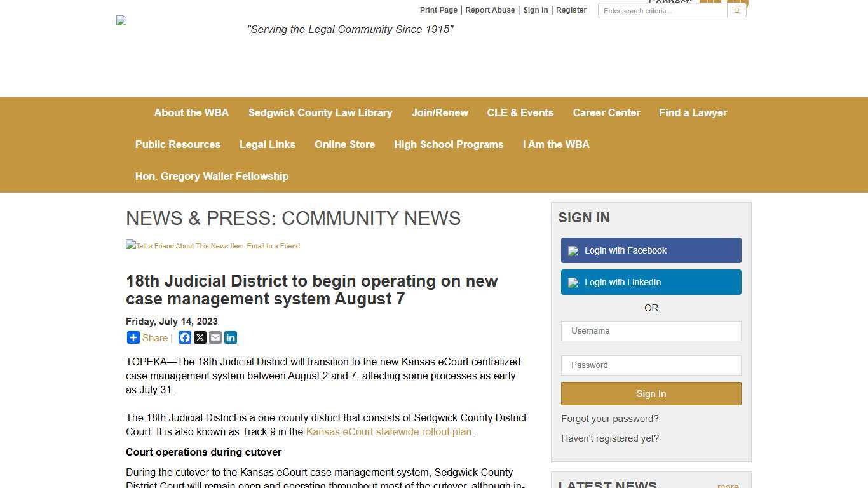
Task: Click the Share plus icon
Action: 133,337
